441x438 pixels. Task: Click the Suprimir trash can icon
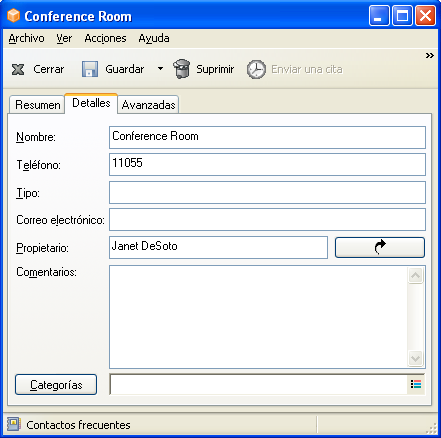[x=182, y=69]
